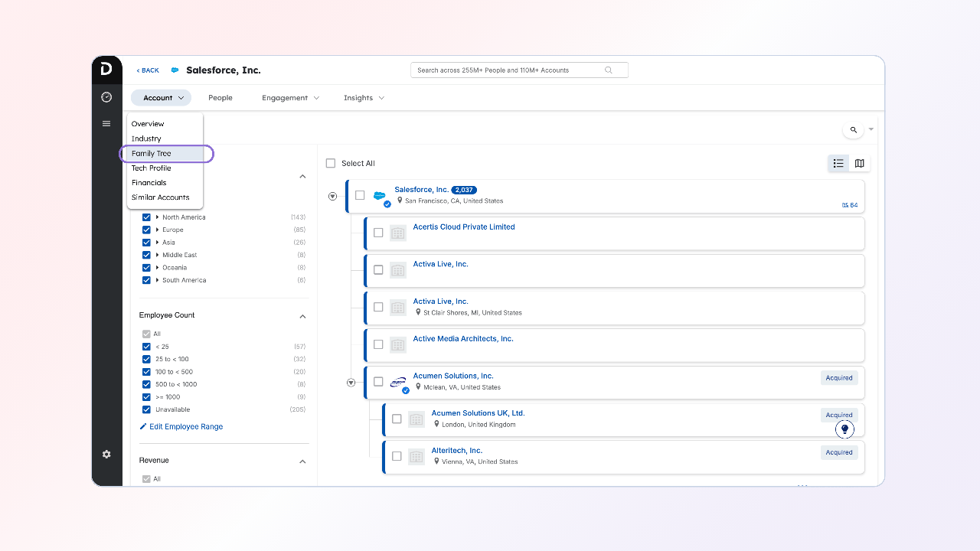This screenshot has width=980, height=551.
Task: Click the Salesforce cloud logo in list
Action: coord(379,195)
